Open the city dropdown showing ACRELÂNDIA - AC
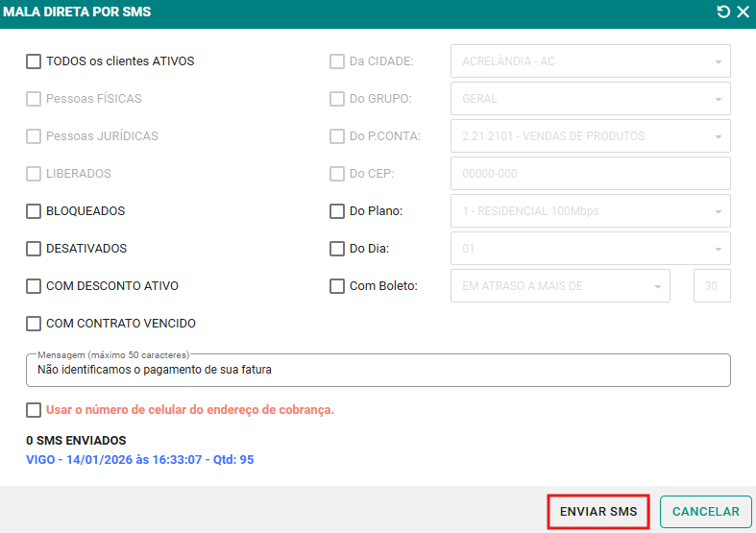 tap(590, 61)
